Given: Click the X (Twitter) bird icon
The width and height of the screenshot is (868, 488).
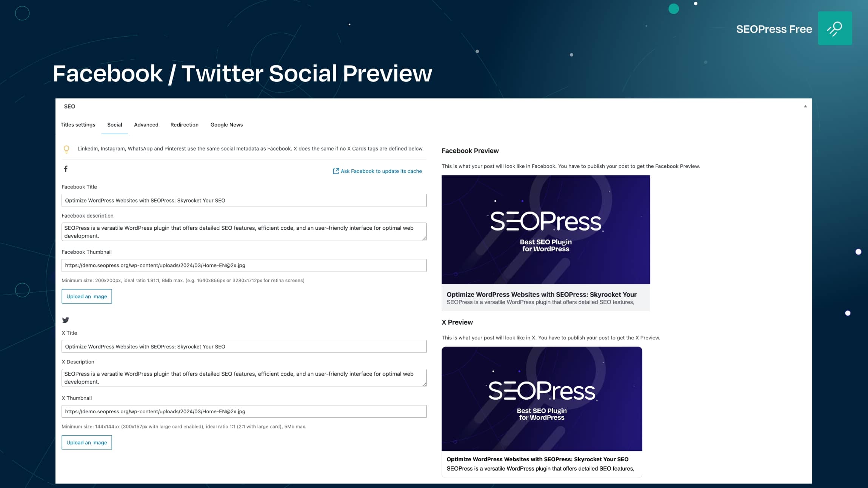Looking at the screenshot, I should (66, 320).
